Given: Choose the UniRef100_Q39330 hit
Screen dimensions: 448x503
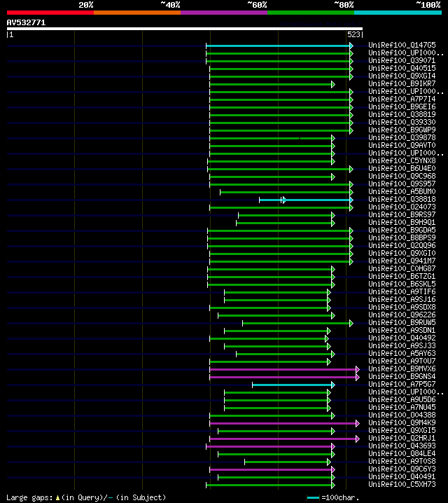Looking at the screenshot, I should [402, 122].
